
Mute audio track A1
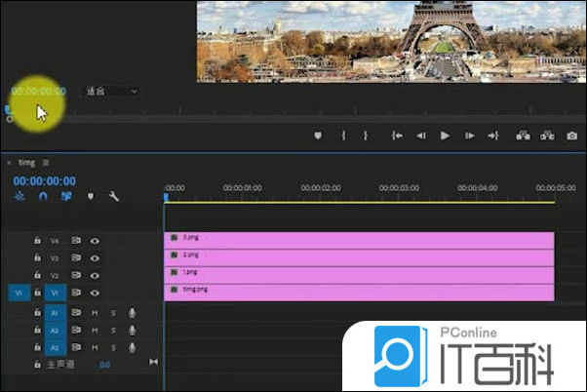(96, 313)
